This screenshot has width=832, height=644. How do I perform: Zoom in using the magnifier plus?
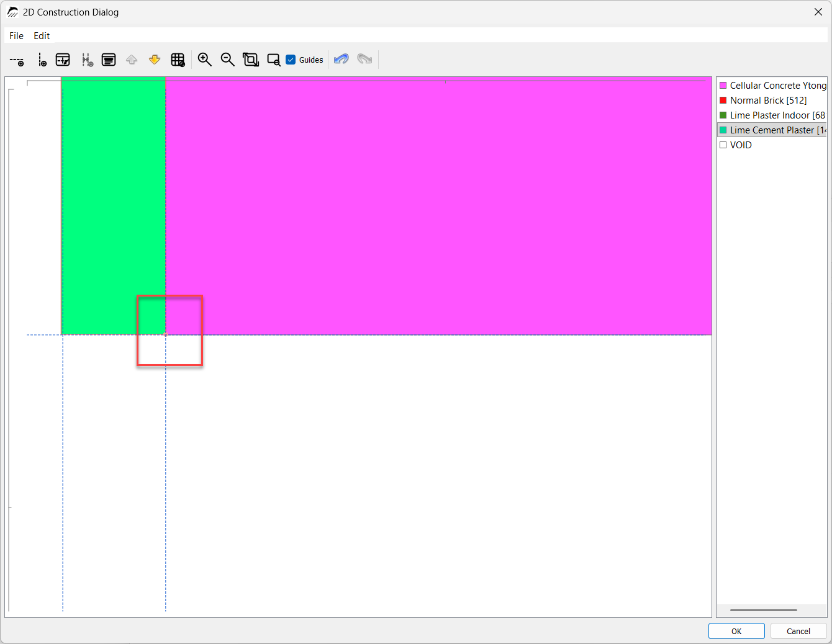pyautogui.click(x=204, y=60)
